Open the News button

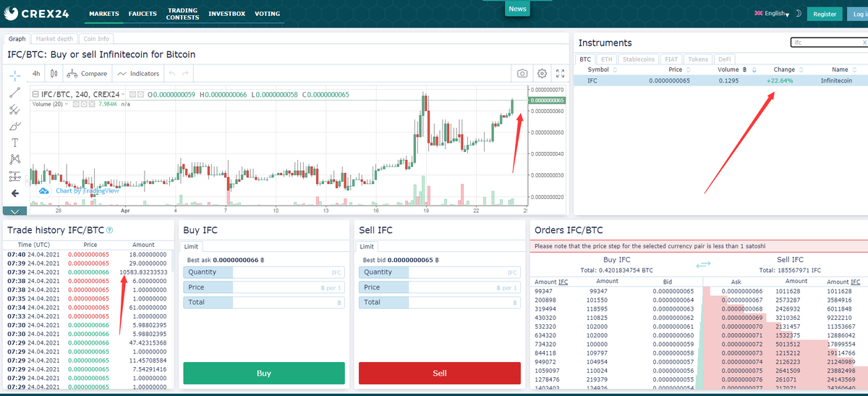point(517,9)
